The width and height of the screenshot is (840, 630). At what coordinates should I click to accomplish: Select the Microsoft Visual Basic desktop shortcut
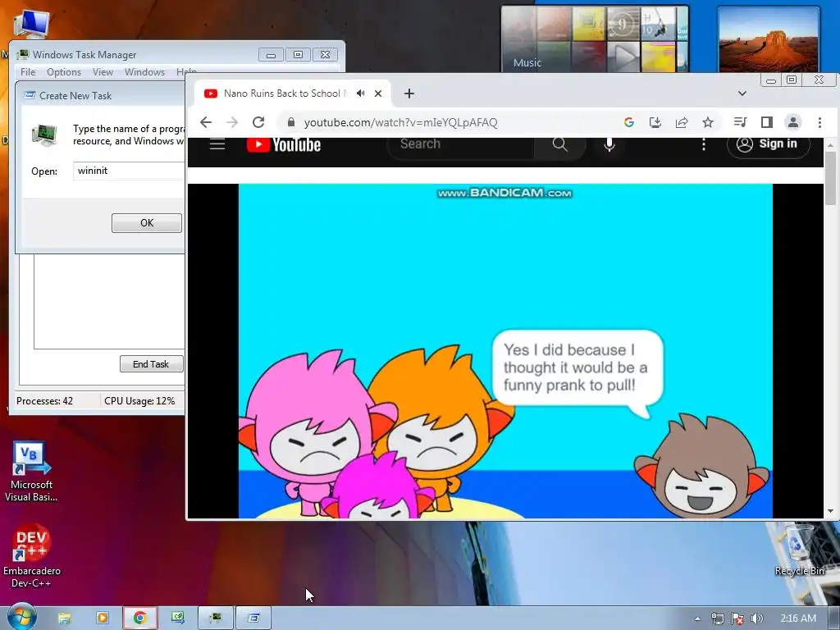click(31, 472)
